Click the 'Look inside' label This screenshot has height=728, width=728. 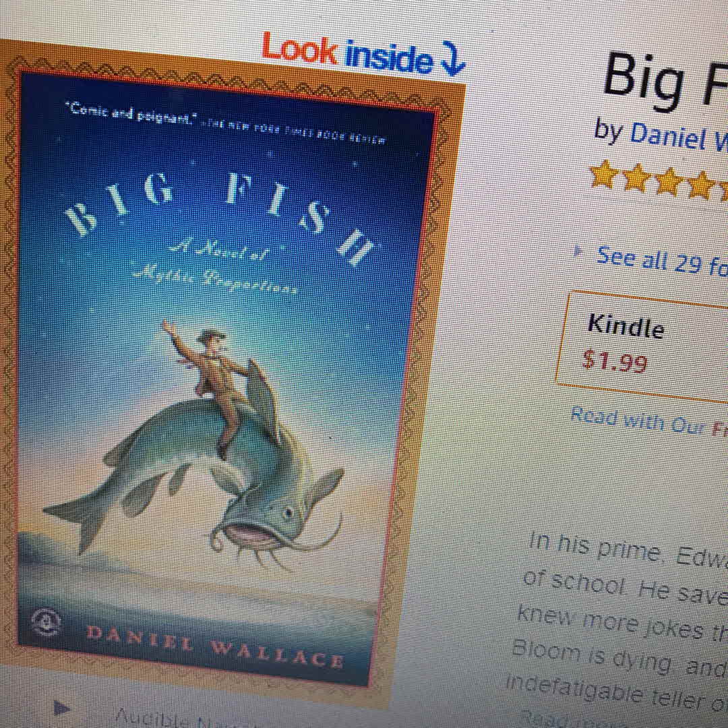(347, 53)
